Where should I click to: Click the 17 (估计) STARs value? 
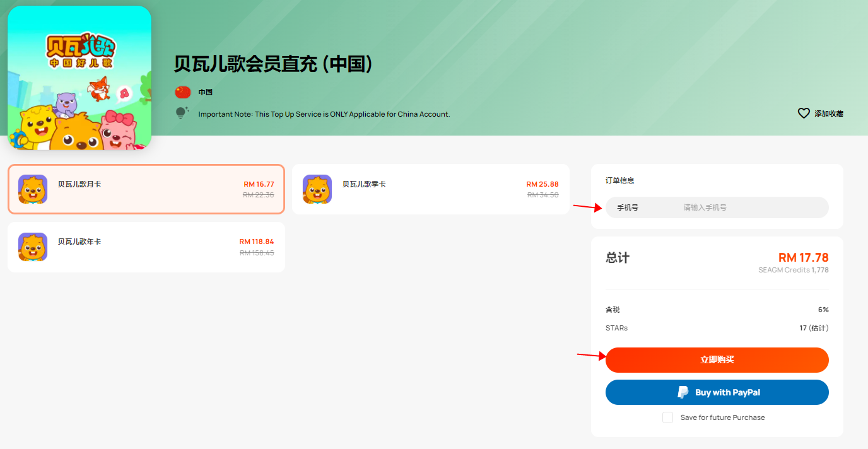click(x=814, y=328)
